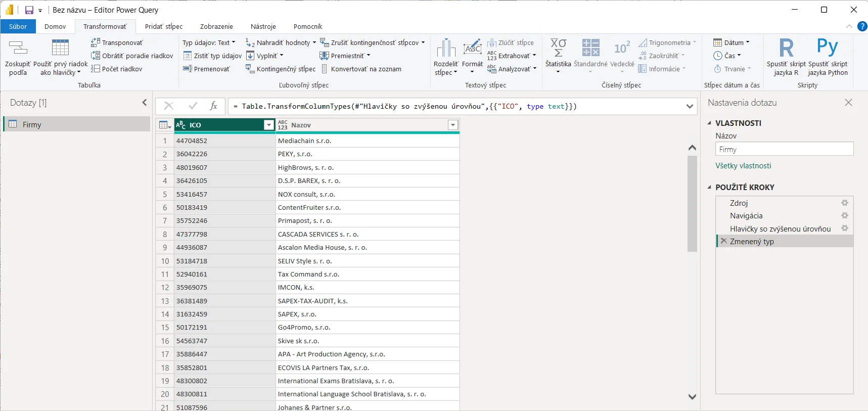Rename column with Premenovať

pos(206,69)
